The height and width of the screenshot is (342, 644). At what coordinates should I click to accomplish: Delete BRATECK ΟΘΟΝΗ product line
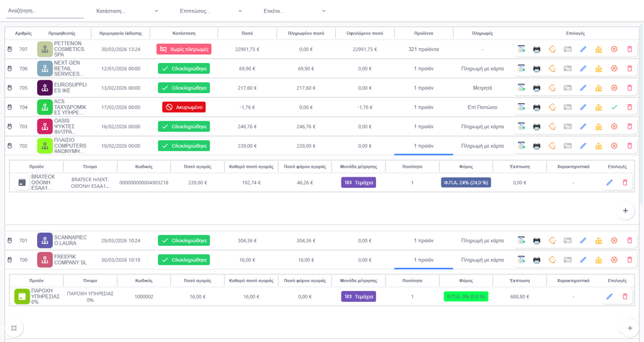click(625, 183)
